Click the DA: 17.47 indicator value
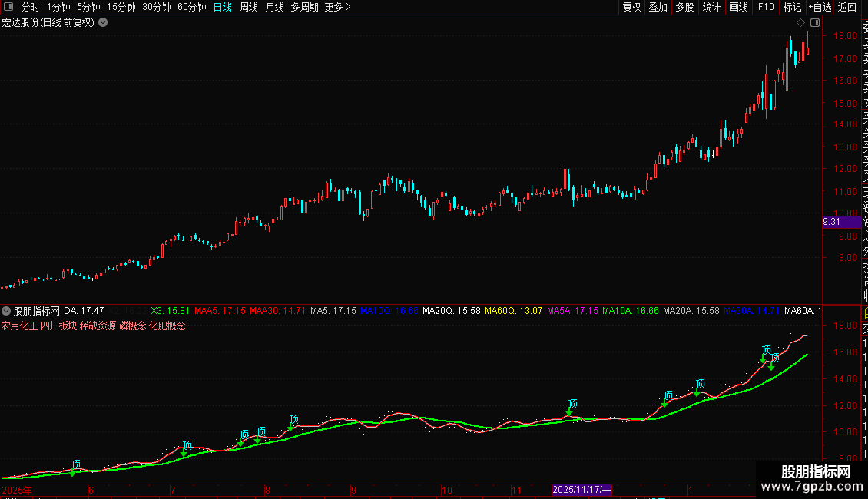 84,311
